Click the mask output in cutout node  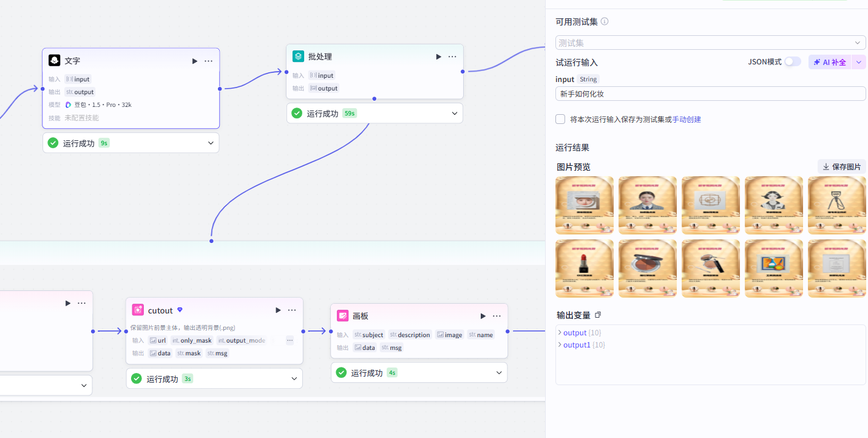tap(189, 353)
